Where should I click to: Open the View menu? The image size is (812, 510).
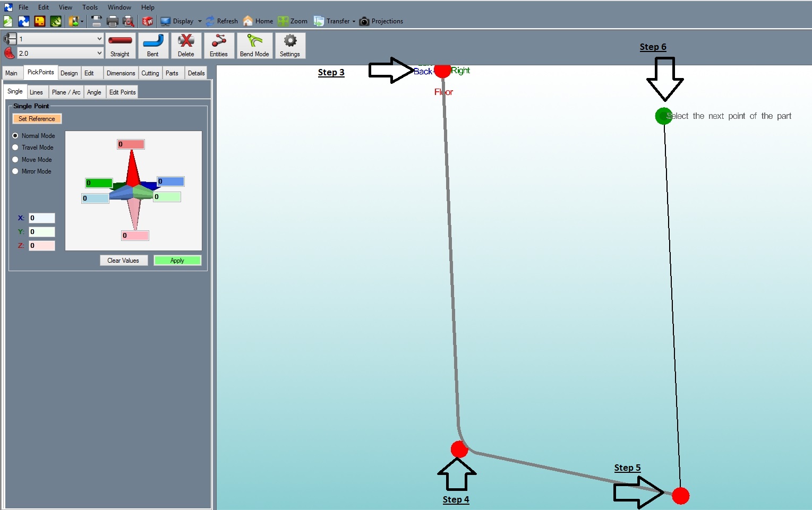(x=65, y=7)
